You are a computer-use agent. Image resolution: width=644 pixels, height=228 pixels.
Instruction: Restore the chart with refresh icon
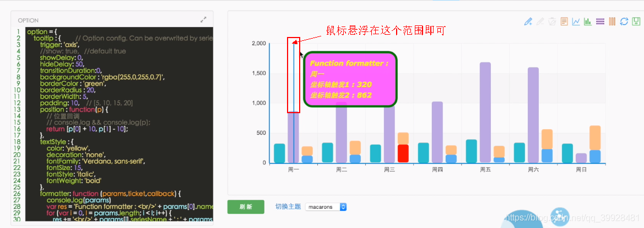click(624, 21)
